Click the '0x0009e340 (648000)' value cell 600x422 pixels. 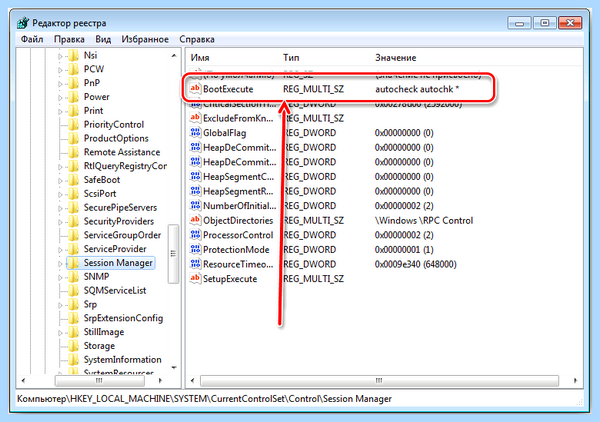click(x=416, y=264)
